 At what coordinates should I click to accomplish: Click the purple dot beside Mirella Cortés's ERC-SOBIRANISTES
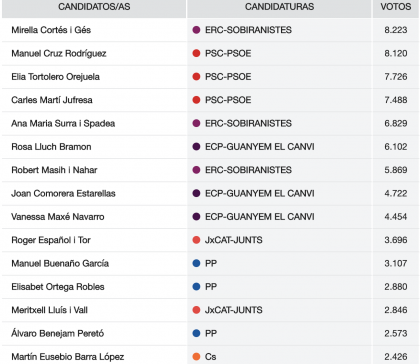196,30
